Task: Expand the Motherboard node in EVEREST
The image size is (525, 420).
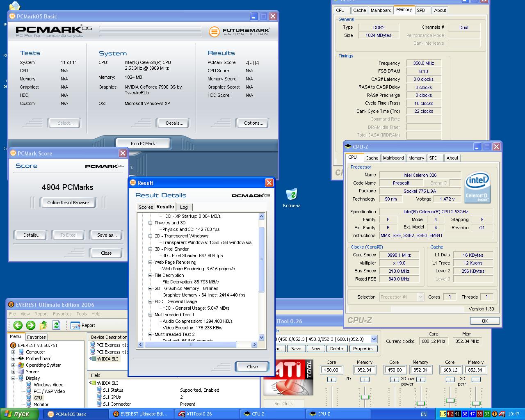Action: 13,358
